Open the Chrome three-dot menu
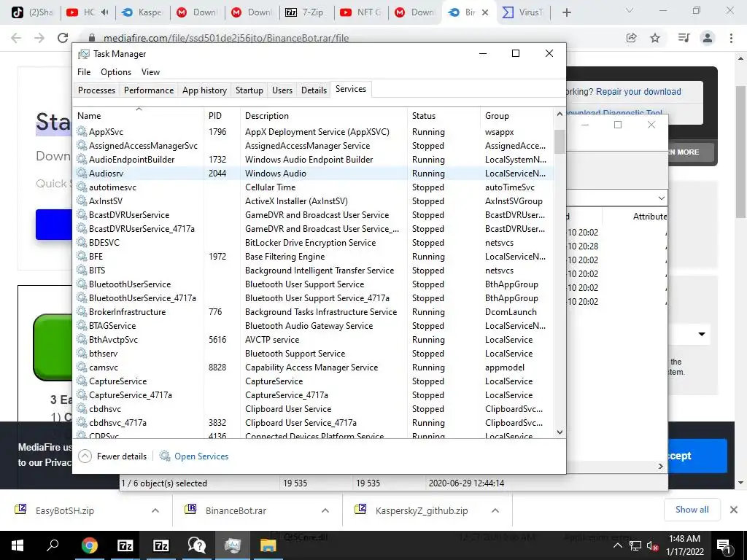The width and height of the screenshot is (747, 560). [x=731, y=38]
